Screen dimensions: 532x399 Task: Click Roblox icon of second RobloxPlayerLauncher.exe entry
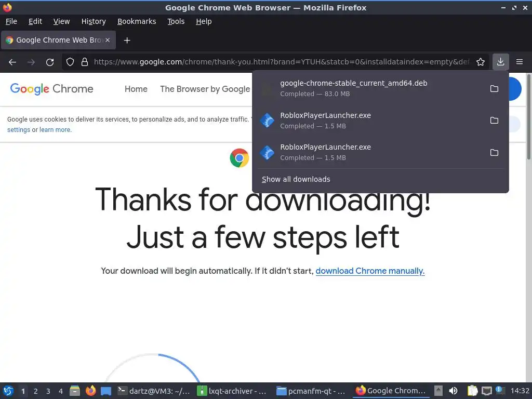coord(267,152)
